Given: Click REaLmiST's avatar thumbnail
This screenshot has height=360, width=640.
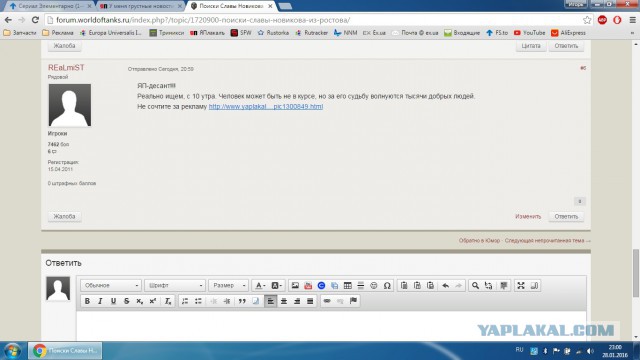Looking at the screenshot, I should [70, 105].
